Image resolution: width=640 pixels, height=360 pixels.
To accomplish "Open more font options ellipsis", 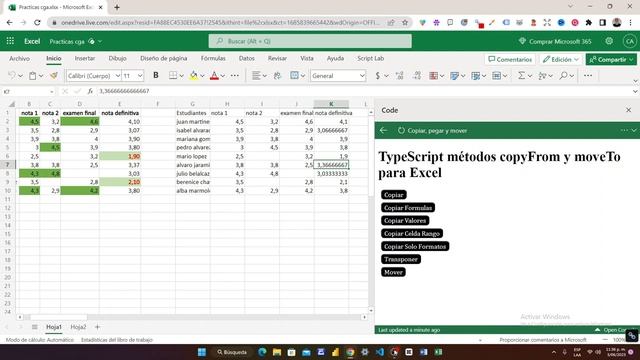I will [235, 76].
